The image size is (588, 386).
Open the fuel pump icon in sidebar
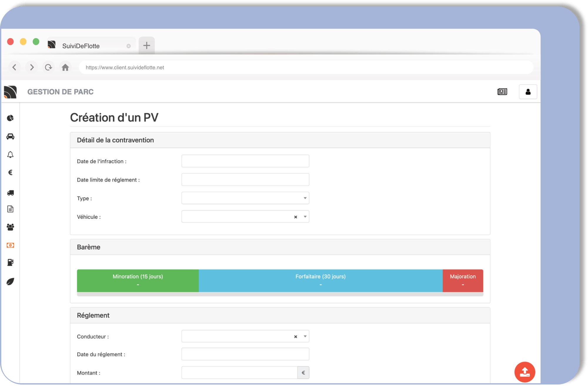click(10, 262)
